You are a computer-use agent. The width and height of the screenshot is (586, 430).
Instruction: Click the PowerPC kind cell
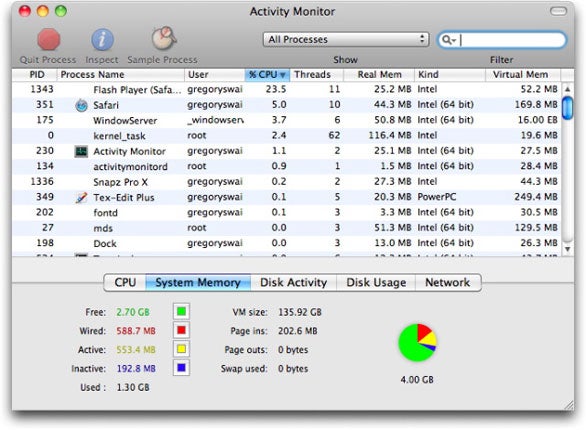pyautogui.click(x=437, y=197)
